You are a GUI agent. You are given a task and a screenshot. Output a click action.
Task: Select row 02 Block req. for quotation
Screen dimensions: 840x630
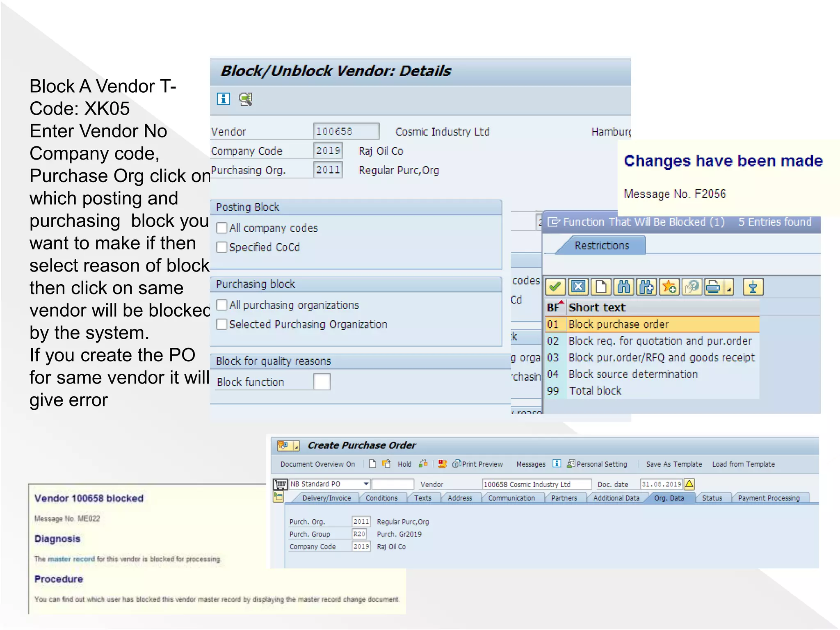point(652,341)
